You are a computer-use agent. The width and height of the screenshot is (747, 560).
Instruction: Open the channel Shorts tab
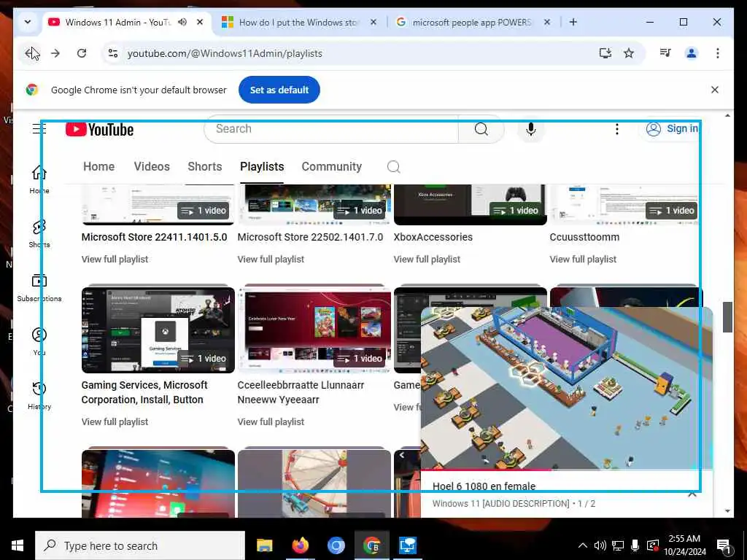(205, 167)
